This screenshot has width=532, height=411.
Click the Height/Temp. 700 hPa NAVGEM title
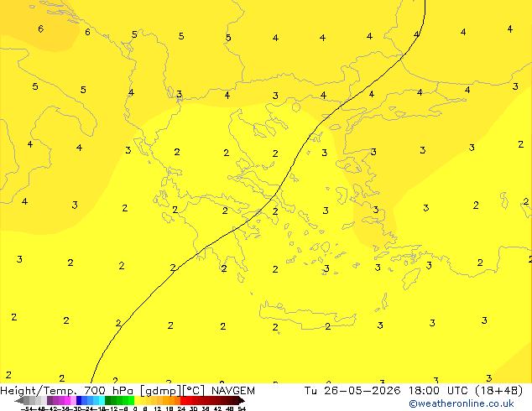[x=128, y=391]
